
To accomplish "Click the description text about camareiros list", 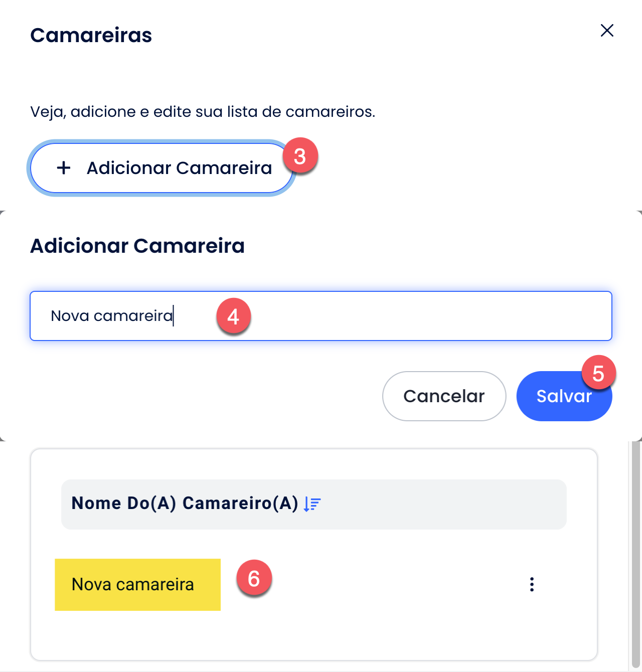I will tap(203, 111).
